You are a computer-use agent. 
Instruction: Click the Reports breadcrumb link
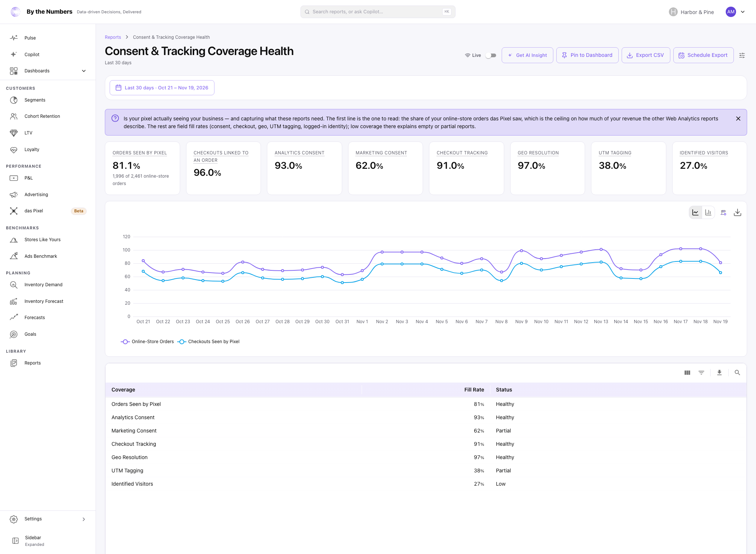click(x=113, y=37)
